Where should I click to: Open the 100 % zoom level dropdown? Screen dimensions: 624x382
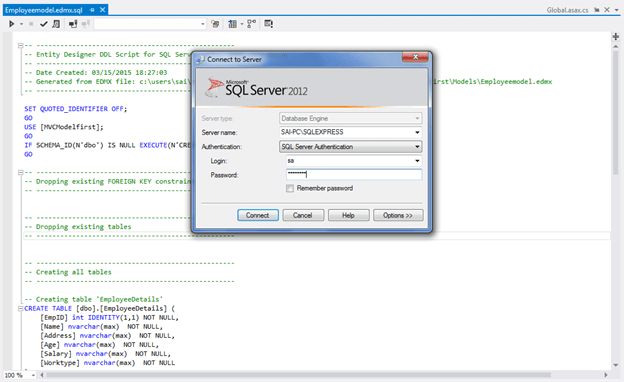tap(33, 375)
